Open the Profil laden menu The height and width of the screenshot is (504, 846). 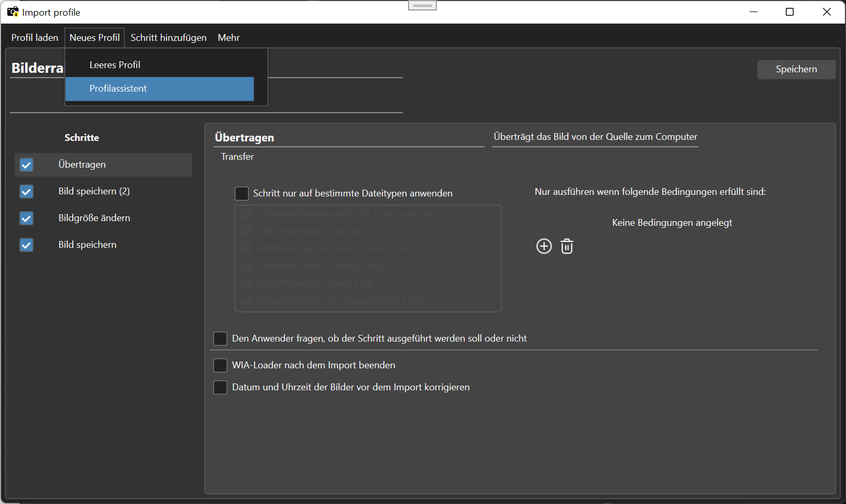click(x=35, y=38)
